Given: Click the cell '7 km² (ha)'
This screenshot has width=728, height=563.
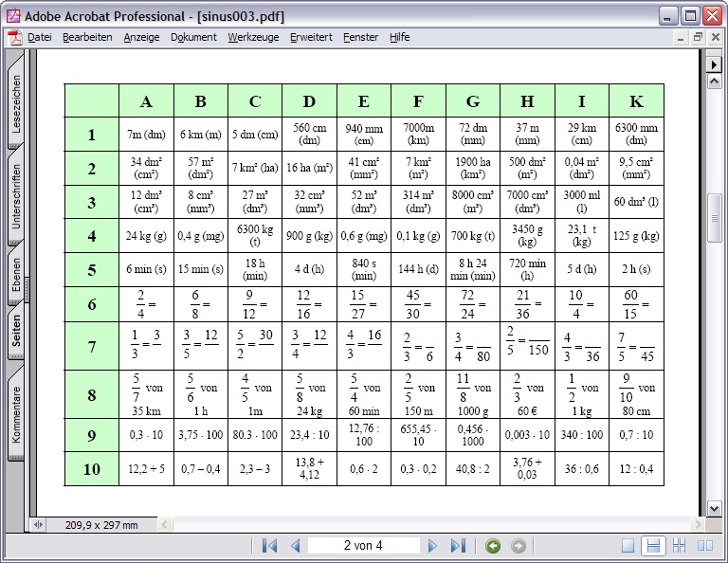Looking at the screenshot, I should [255, 168].
